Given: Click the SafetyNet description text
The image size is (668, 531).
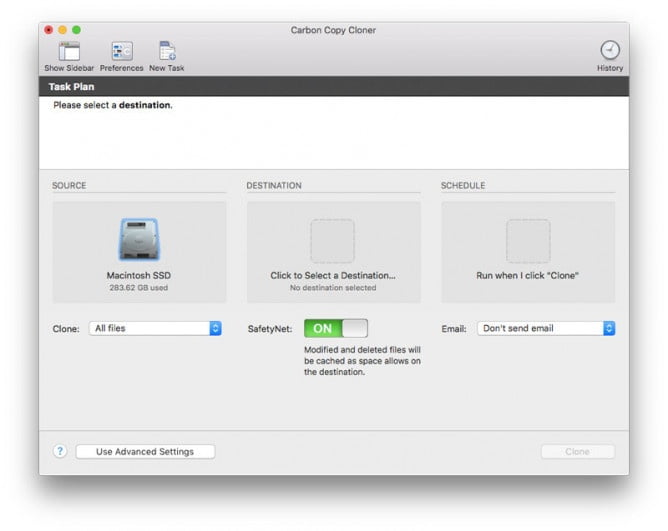Looking at the screenshot, I should 362,361.
